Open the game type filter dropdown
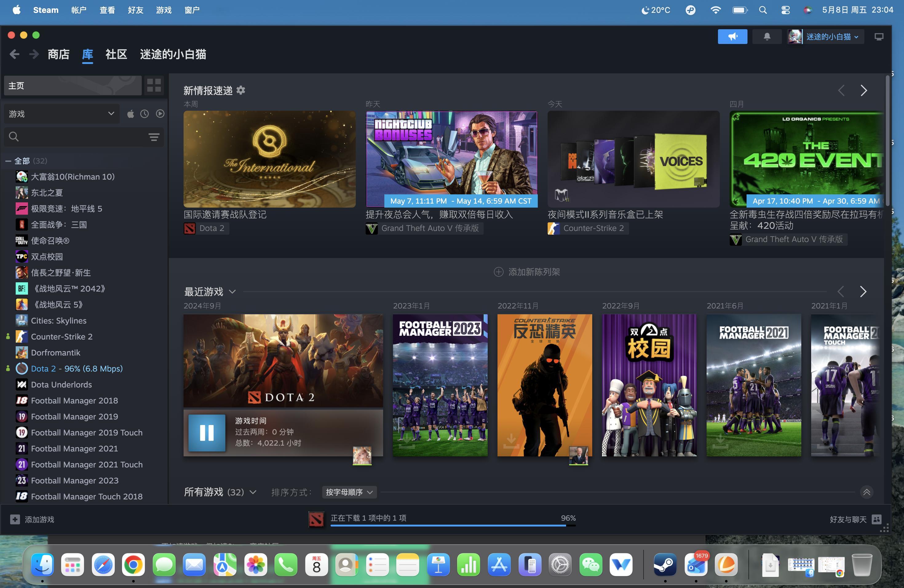904x588 pixels. pos(62,113)
